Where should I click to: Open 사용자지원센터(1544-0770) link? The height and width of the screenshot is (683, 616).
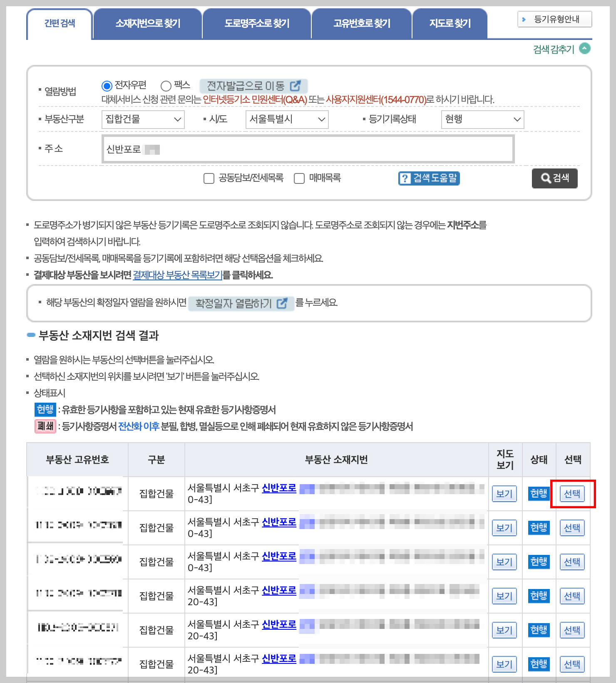[x=376, y=100]
